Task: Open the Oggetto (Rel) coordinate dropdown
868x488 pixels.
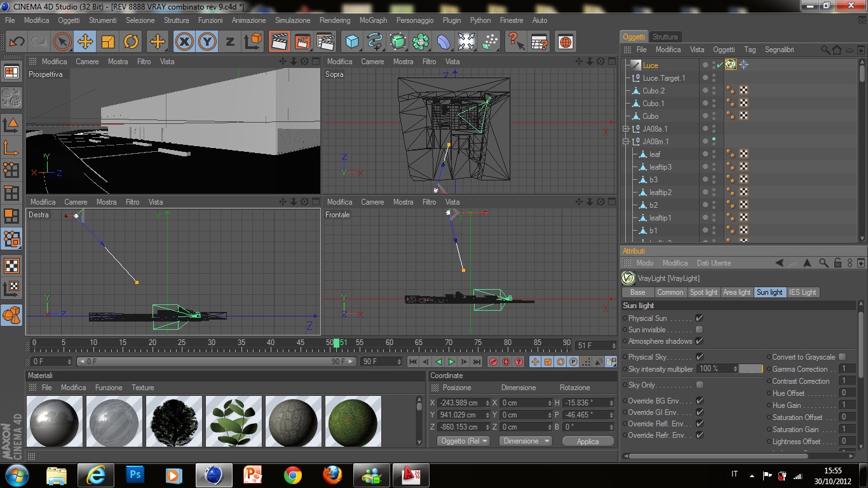Action: [x=464, y=441]
